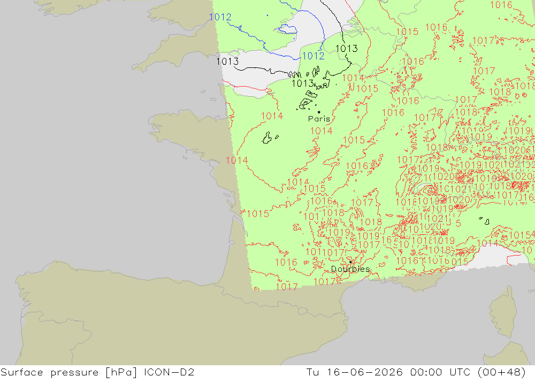Click the black 1013 label near Belgium

347,49
